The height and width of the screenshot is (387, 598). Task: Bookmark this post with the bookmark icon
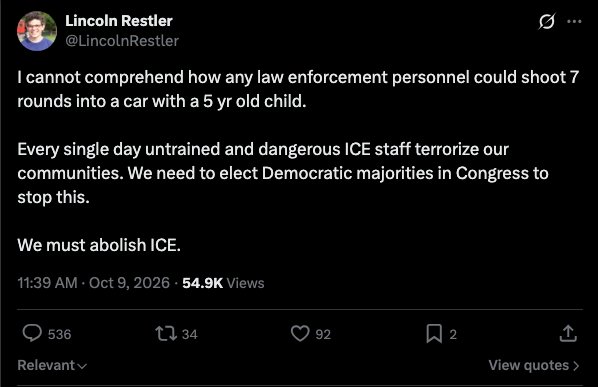click(x=434, y=334)
